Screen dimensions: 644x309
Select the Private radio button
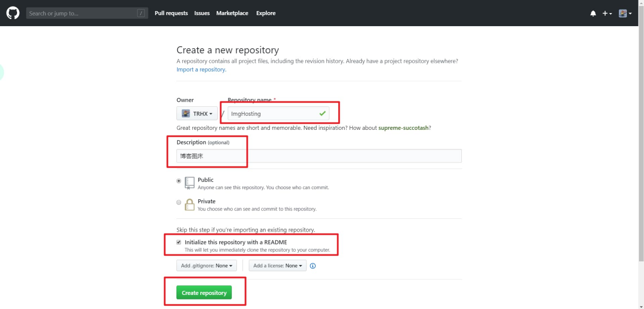(x=179, y=202)
